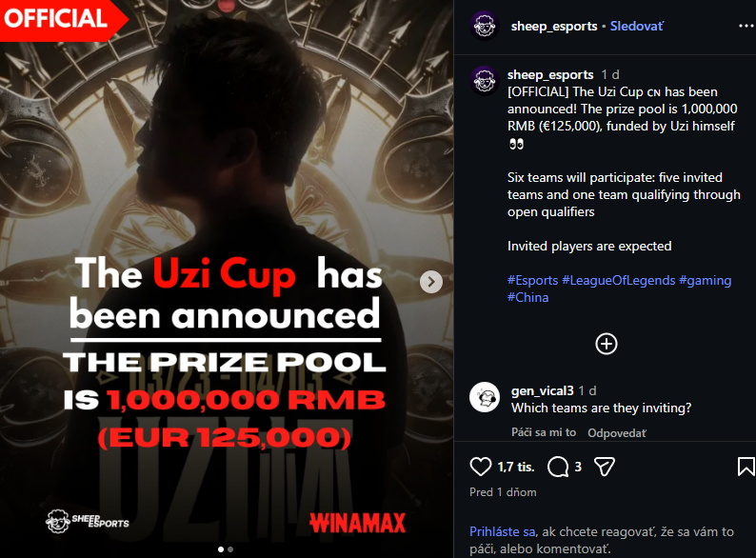Open the sheep_esports username in the header
The image size is (756, 558).
[x=554, y=26]
